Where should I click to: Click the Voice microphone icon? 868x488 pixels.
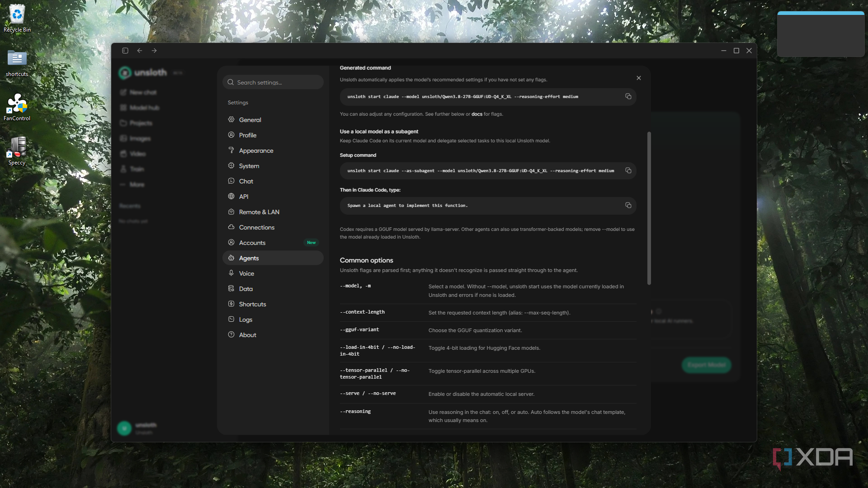pyautogui.click(x=231, y=273)
